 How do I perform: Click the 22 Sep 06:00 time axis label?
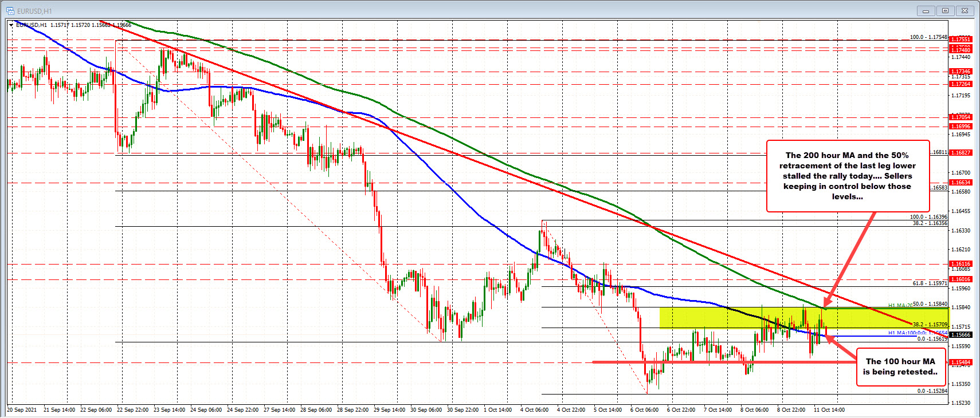[96, 410]
